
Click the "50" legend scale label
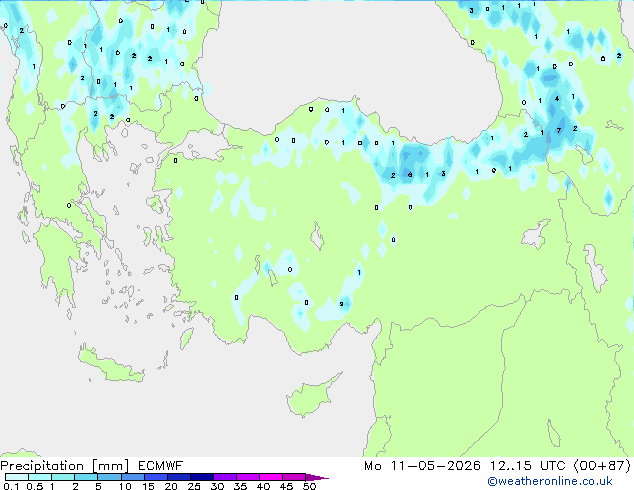click(310, 486)
